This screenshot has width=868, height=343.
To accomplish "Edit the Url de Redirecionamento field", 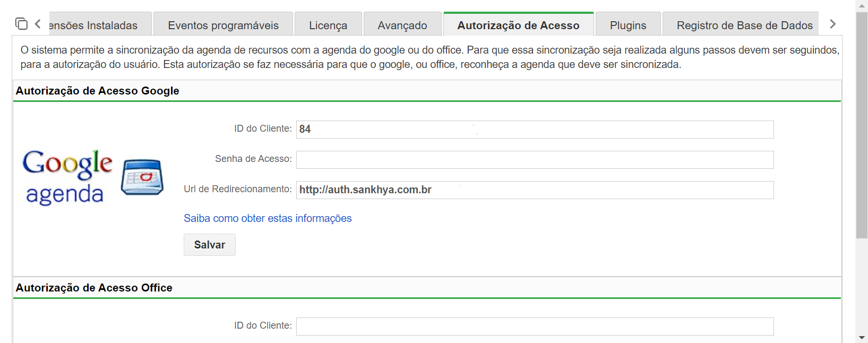I will (x=535, y=190).
